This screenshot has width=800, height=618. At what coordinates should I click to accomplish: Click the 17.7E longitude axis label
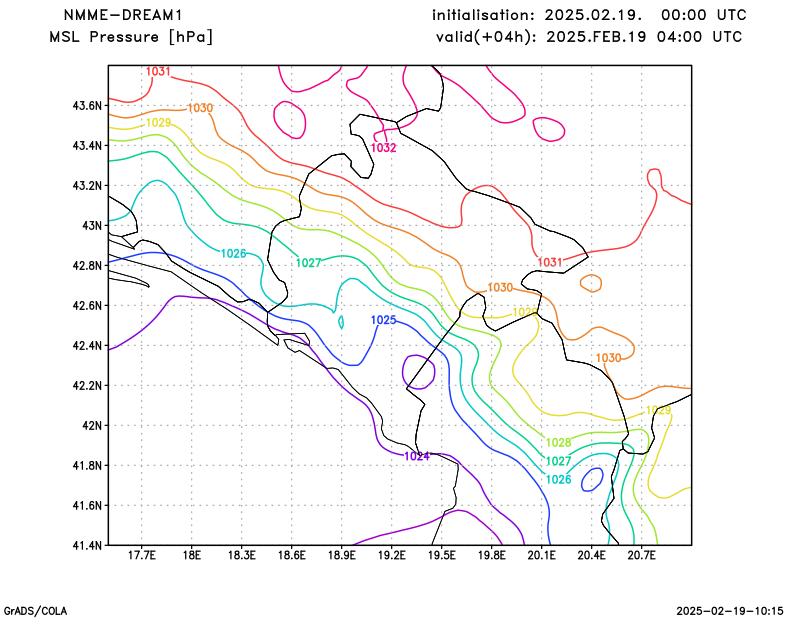(x=141, y=556)
